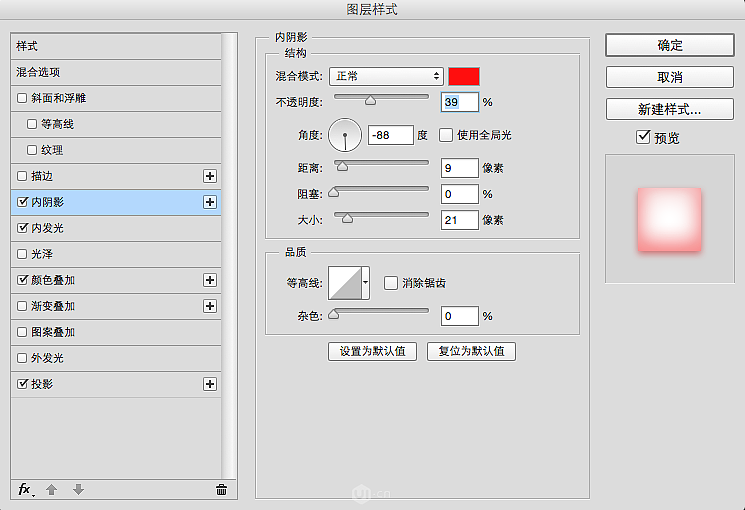Open the 内发光 settings row

click(x=116, y=228)
